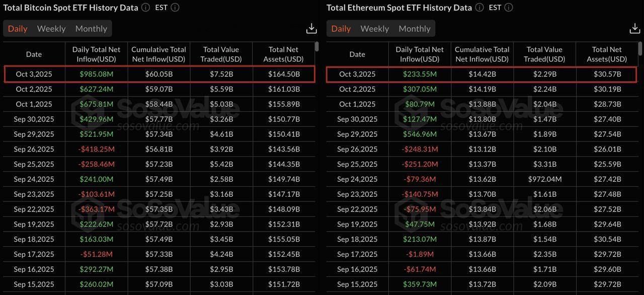Select Daily tab in Bitcoin panel
The height and width of the screenshot is (295, 644).
tap(18, 29)
